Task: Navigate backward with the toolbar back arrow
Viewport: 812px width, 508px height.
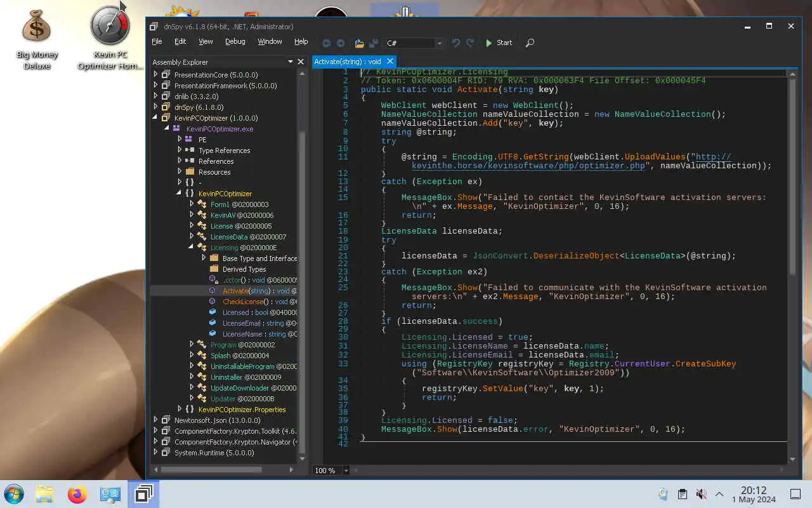Action: (327, 43)
